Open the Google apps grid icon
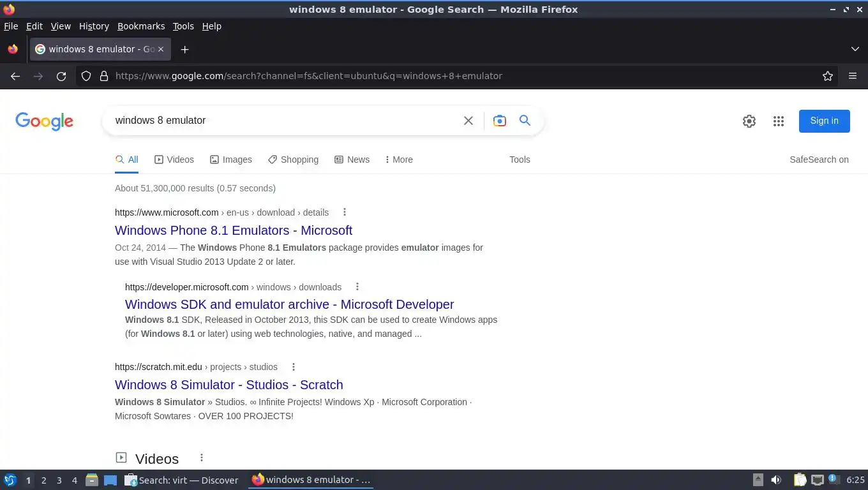Screen dimensions: 868x490 [779, 121]
